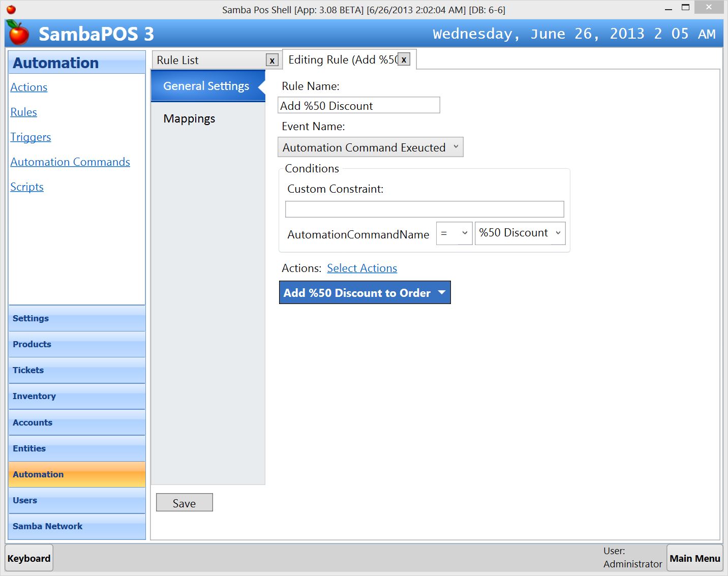
Task: Open the equals operator dropdown
Action: coord(454,233)
